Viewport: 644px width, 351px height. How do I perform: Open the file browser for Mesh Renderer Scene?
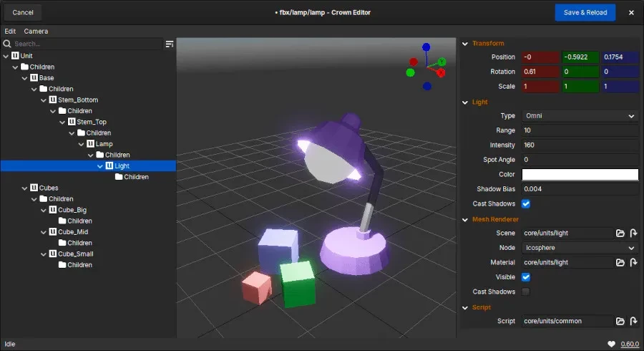click(620, 234)
